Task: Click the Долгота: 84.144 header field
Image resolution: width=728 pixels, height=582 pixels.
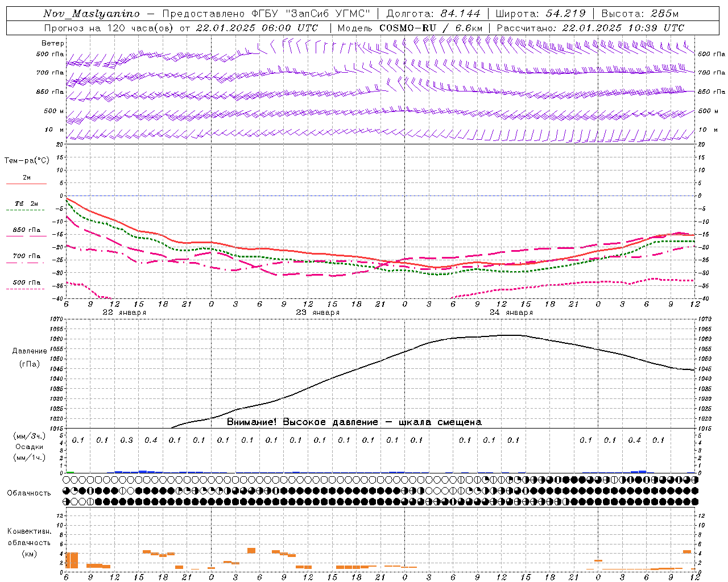Action: (433, 14)
